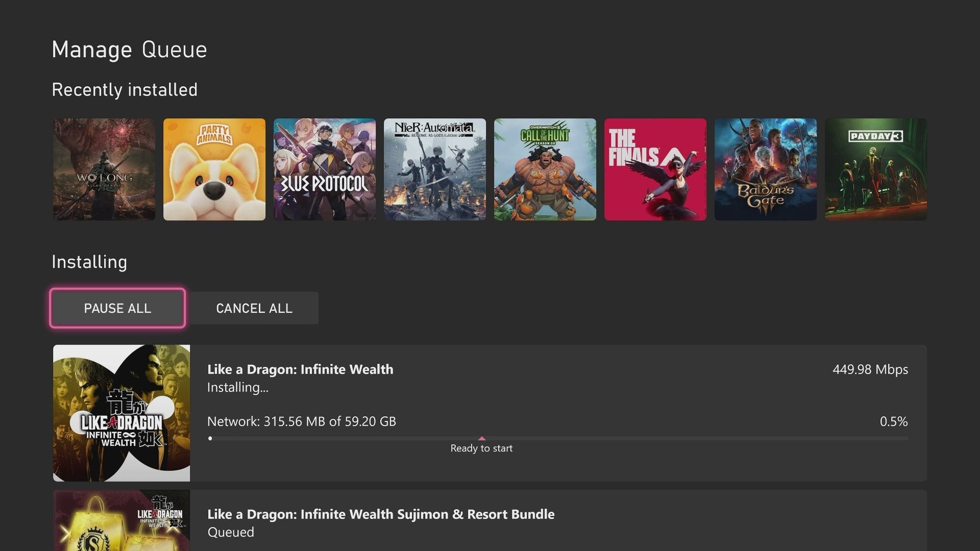
Task: Select The Finals game tile
Action: coord(655,169)
